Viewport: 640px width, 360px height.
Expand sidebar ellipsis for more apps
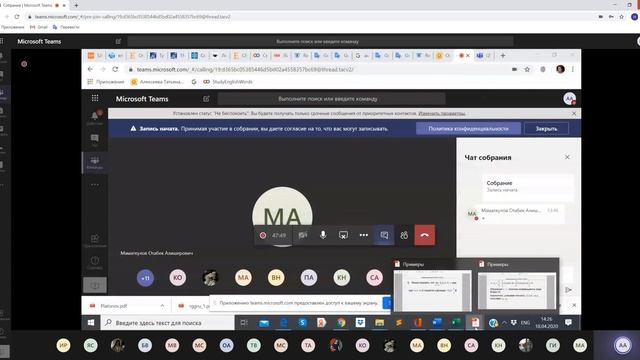click(x=95, y=184)
